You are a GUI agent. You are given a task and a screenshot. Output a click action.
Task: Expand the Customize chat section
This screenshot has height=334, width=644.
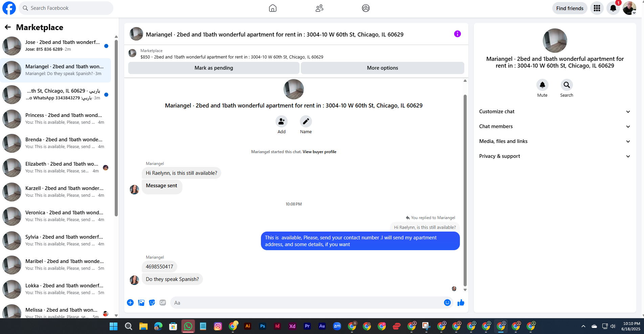(555, 112)
